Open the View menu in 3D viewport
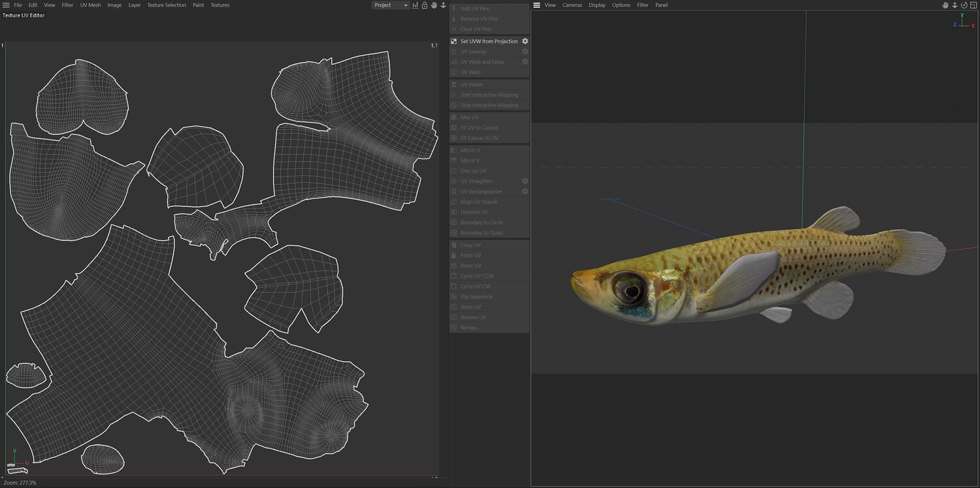Screen dimensions: 980x488 550,5
